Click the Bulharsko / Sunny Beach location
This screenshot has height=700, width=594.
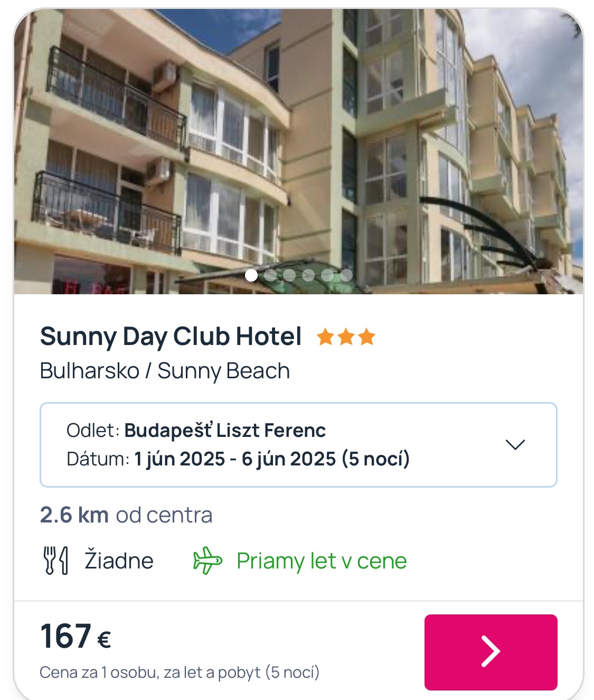165,371
